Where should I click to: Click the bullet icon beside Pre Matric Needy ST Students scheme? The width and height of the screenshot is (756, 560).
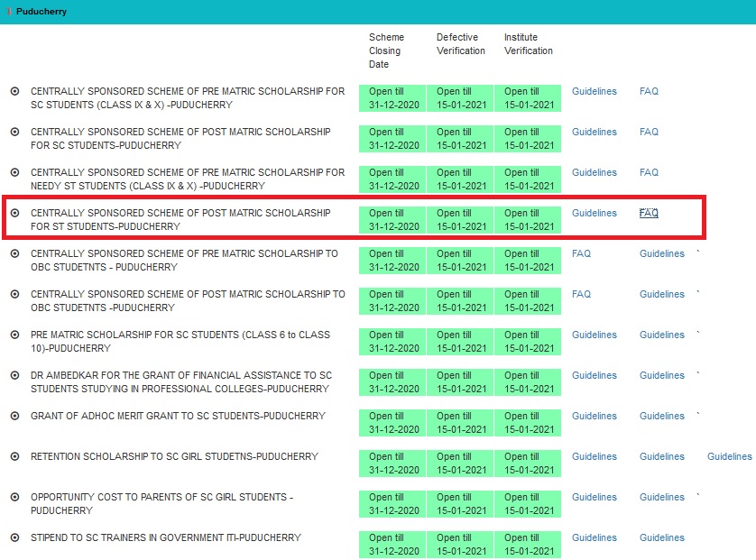point(15,172)
